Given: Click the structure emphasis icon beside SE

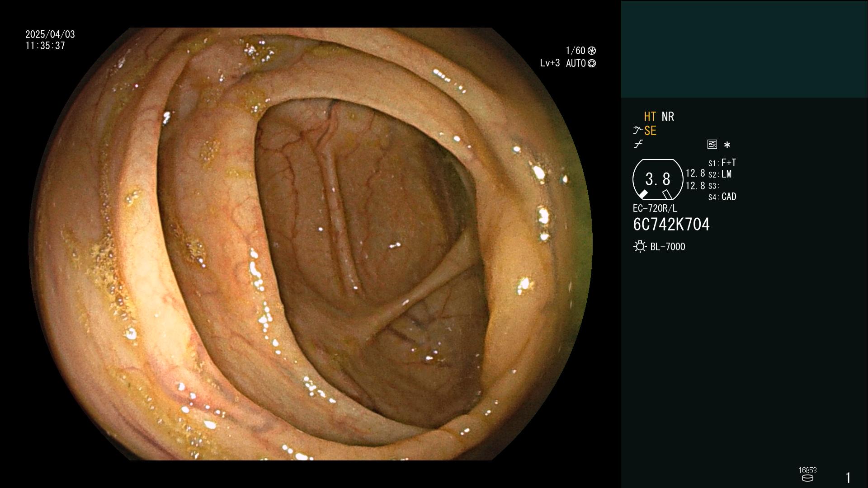Looking at the screenshot, I should [638, 131].
